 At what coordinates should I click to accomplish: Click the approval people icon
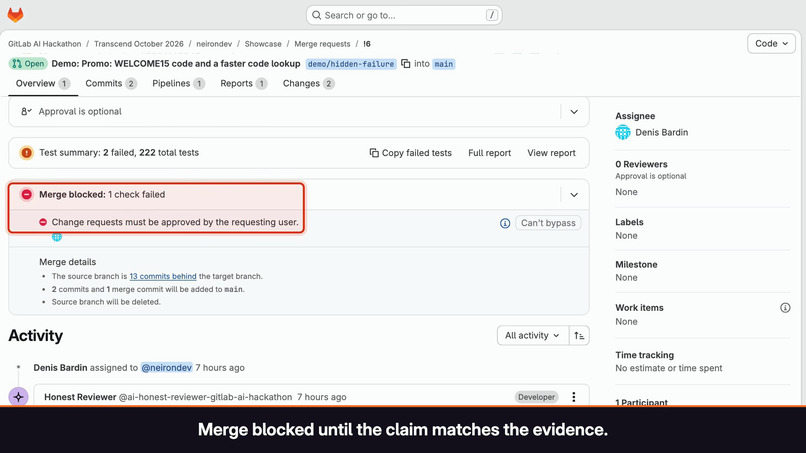26,112
